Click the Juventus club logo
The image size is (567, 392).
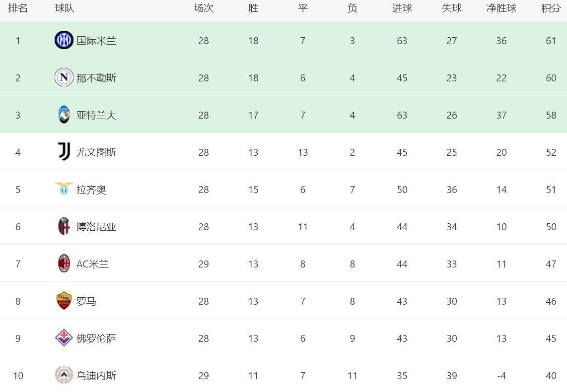[x=64, y=152]
